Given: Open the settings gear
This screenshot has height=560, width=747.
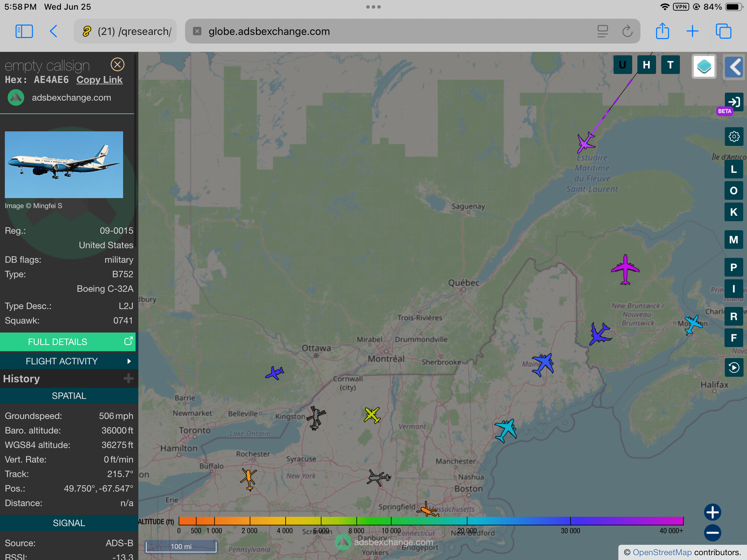Looking at the screenshot, I should pos(734,137).
